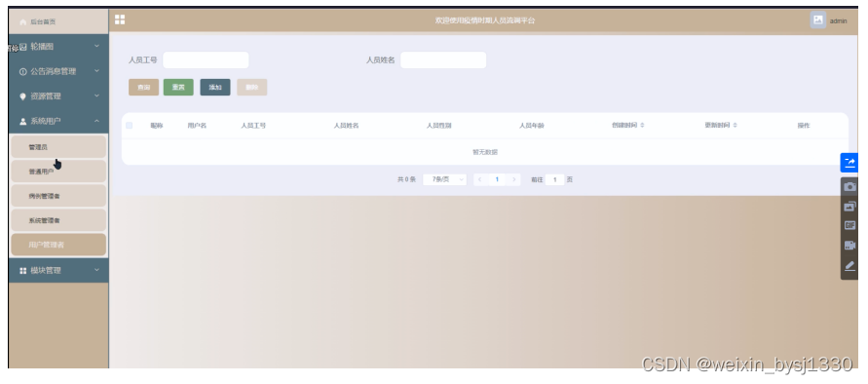Expand the 模块管理 menu chevron
The width and height of the screenshot is (868, 384).
96,270
